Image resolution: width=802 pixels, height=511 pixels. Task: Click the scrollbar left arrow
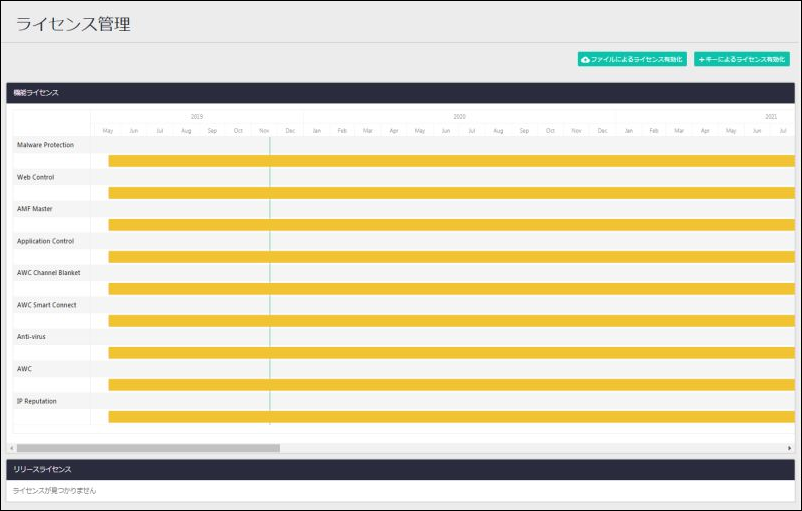(11, 448)
